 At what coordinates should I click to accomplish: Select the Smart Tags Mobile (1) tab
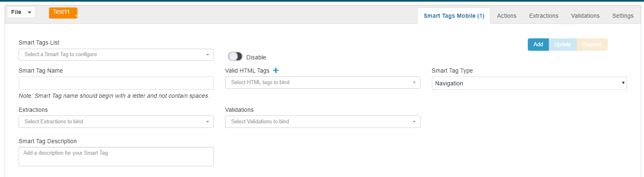click(454, 16)
